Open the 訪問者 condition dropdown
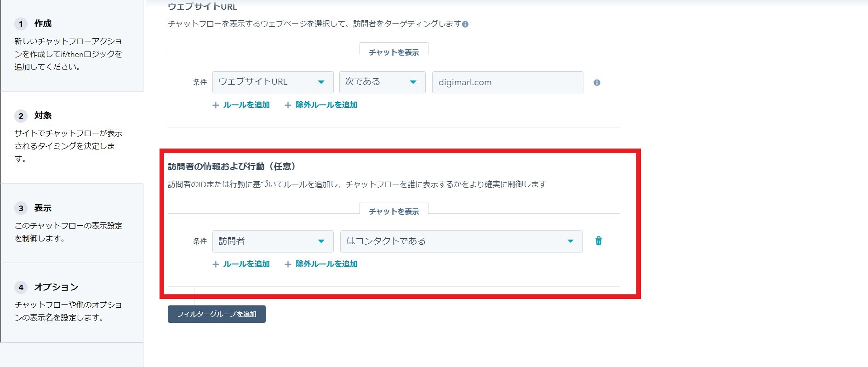Image resolution: width=868 pixels, height=367 pixels. [273, 241]
